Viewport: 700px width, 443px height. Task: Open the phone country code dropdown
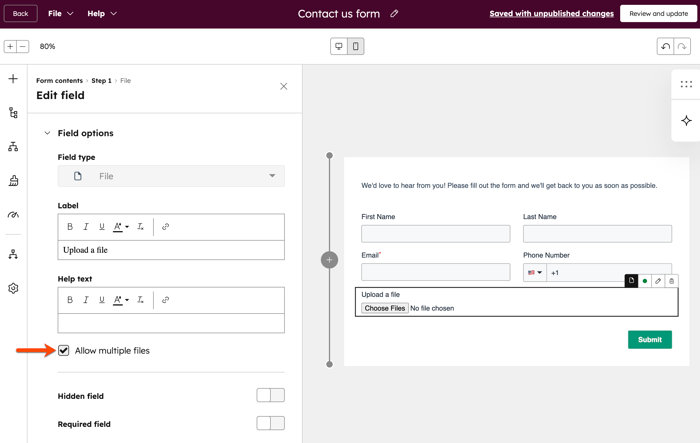point(535,272)
